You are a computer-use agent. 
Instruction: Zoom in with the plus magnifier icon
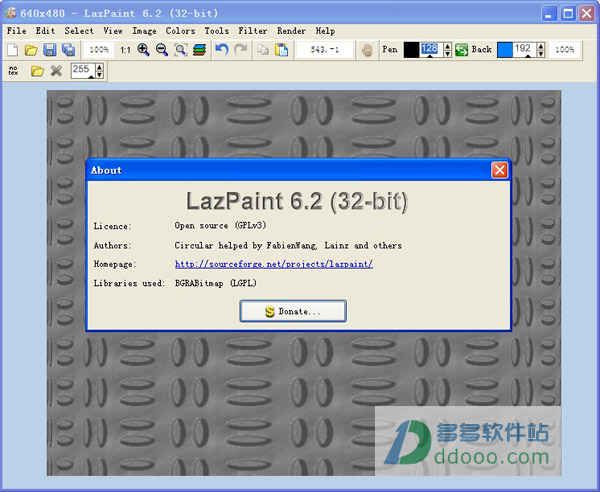[143, 50]
